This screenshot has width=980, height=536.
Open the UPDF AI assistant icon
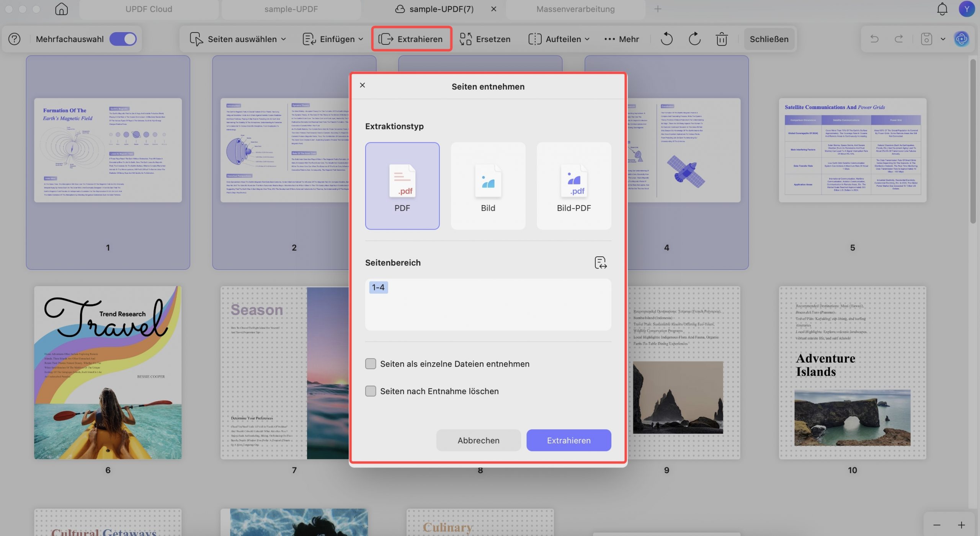pyautogui.click(x=962, y=39)
